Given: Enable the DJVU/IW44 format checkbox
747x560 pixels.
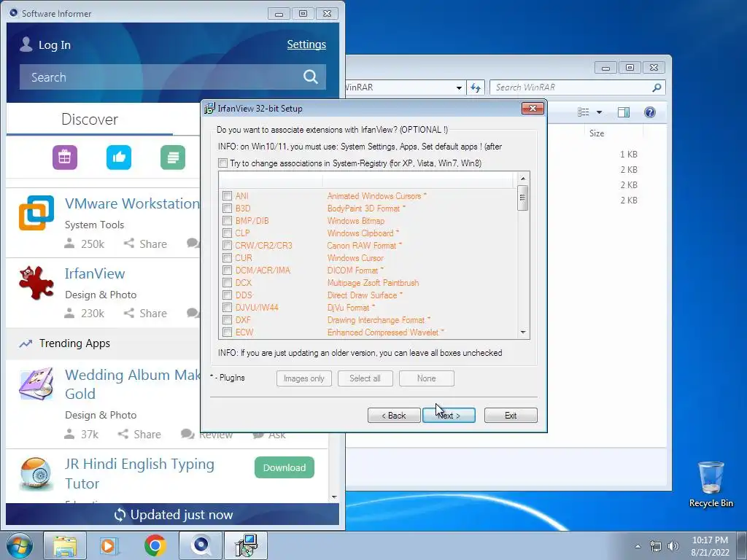Looking at the screenshot, I should 228,307.
